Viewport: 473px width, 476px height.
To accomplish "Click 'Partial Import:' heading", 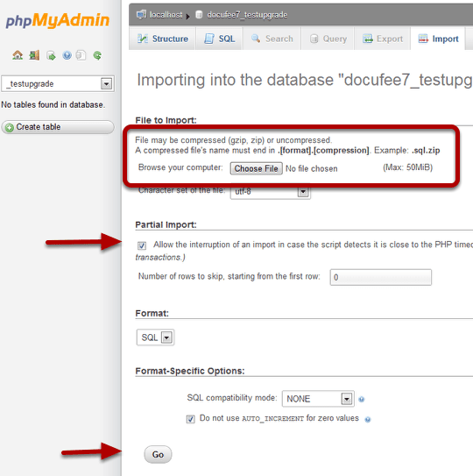I will click(x=166, y=224).
